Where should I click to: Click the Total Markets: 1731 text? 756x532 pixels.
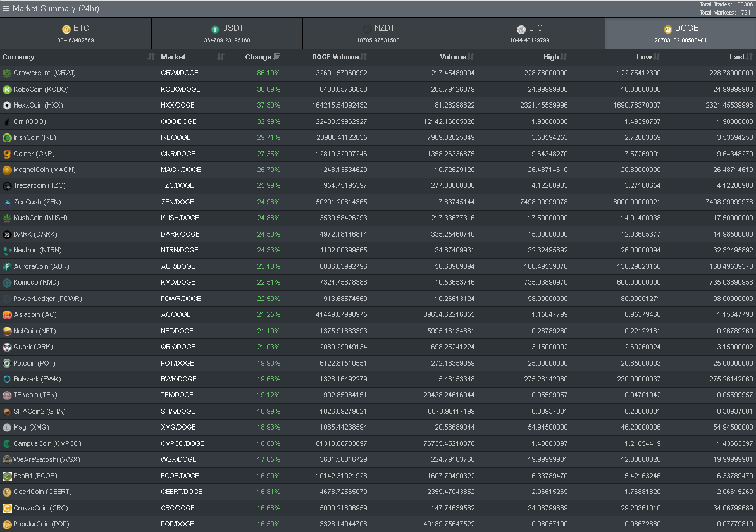point(724,13)
